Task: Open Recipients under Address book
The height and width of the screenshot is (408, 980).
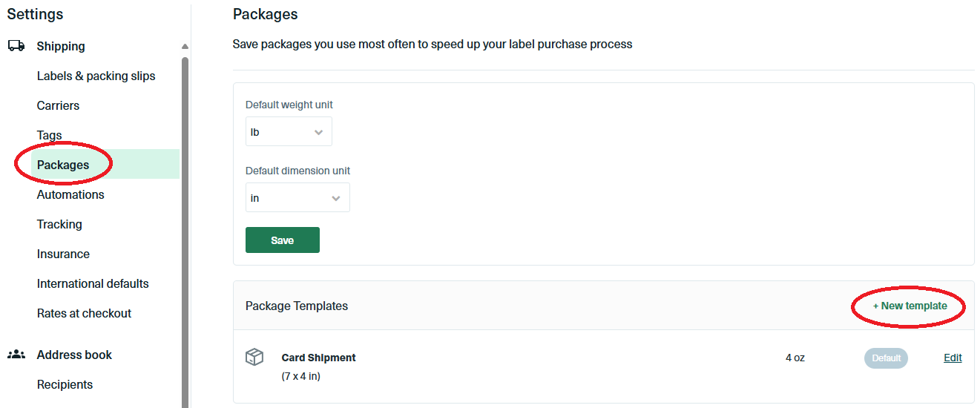Action: pyautogui.click(x=65, y=384)
